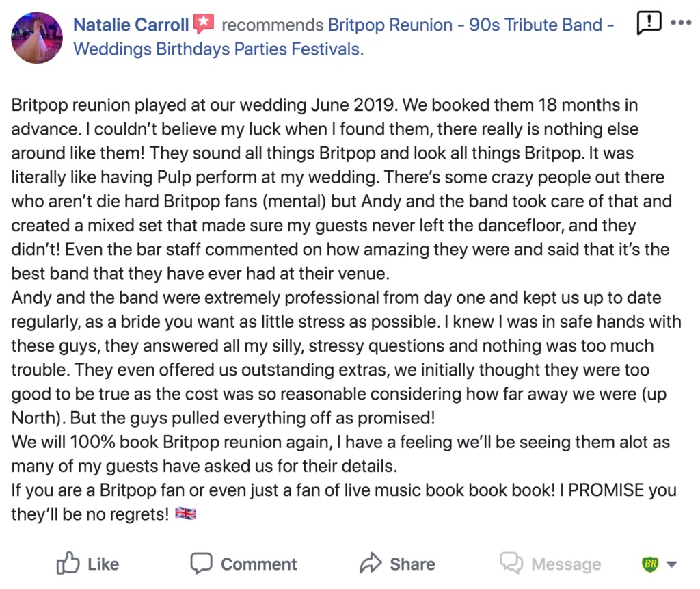Open Natalie Carroll's profile name link
Image resolution: width=700 pixels, height=589 pixels.
point(131,25)
